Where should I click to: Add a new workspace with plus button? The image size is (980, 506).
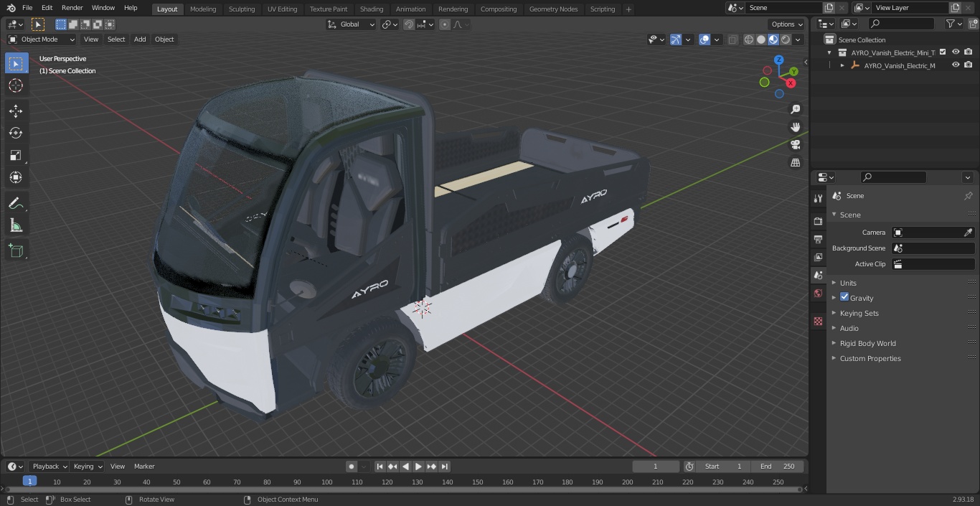628,9
